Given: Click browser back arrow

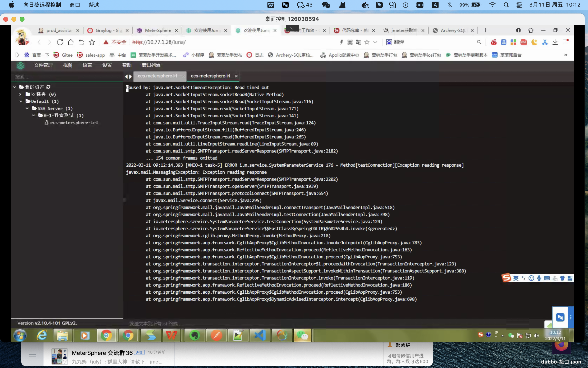Looking at the screenshot, I should coord(39,42).
